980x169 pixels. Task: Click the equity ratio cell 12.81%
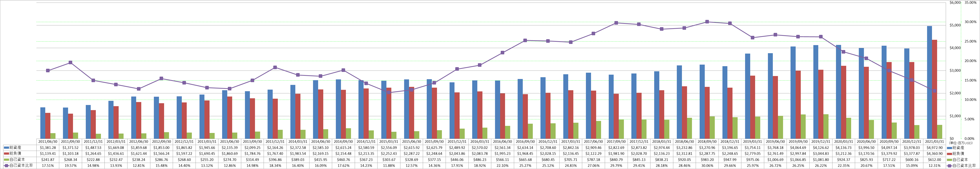tap(139, 166)
